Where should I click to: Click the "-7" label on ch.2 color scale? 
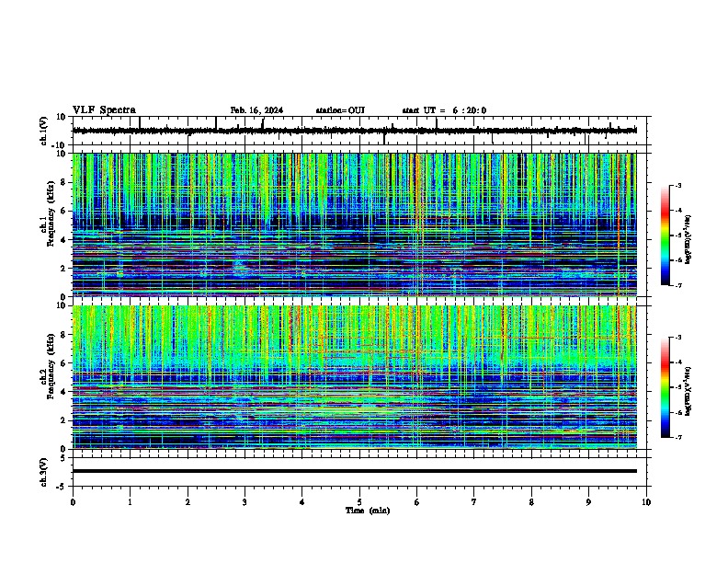click(x=677, y=438)
